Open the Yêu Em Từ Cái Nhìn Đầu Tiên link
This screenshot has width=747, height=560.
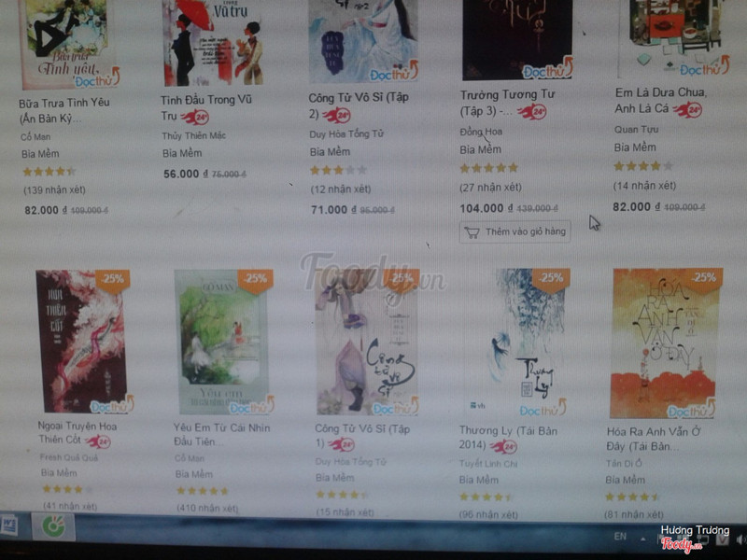coord(221,434)
